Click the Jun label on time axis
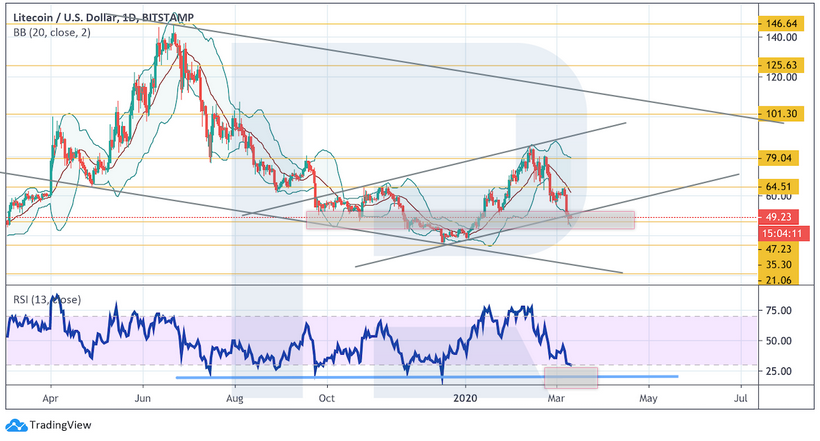The image size is (820, 441). [x=142, y=398]
